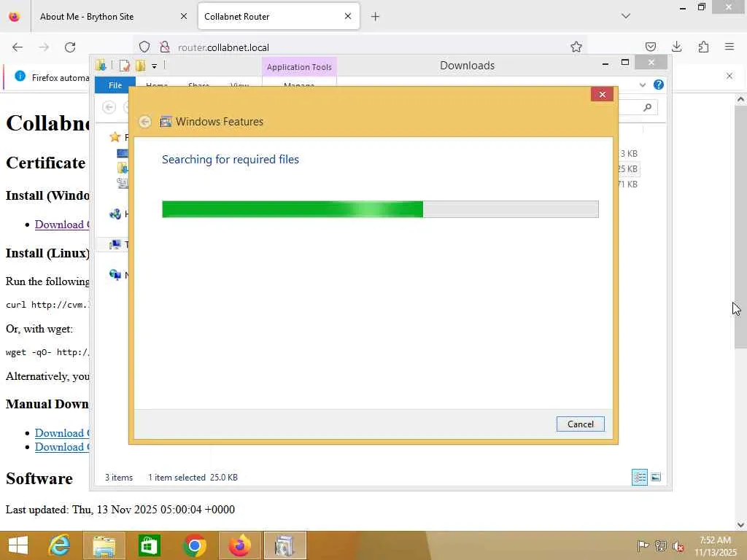Open Google Chrome from the taskbar

click(194, 545)
